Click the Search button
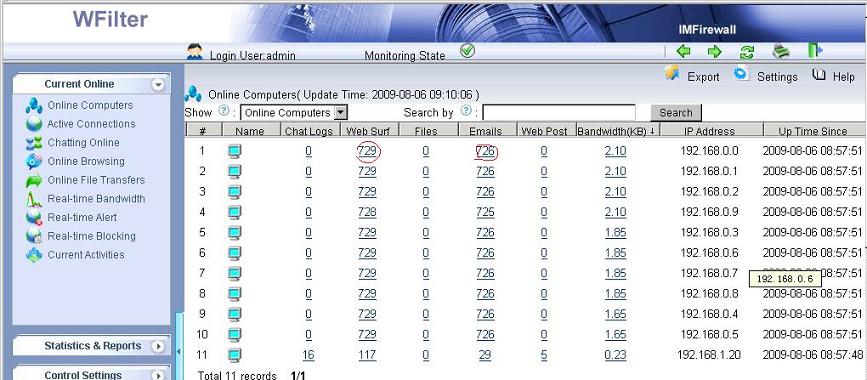The image size is (867, 380). click(676, 113)
